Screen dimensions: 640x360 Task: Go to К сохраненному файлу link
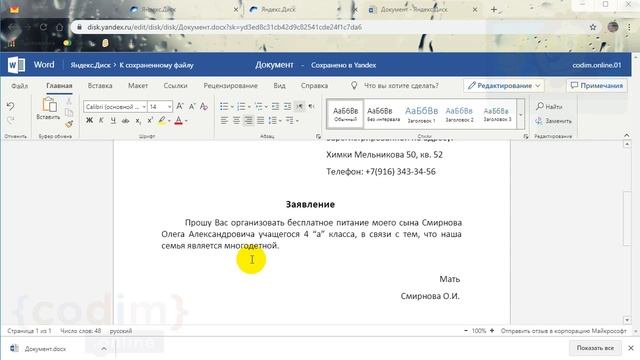tap(156, 65)
